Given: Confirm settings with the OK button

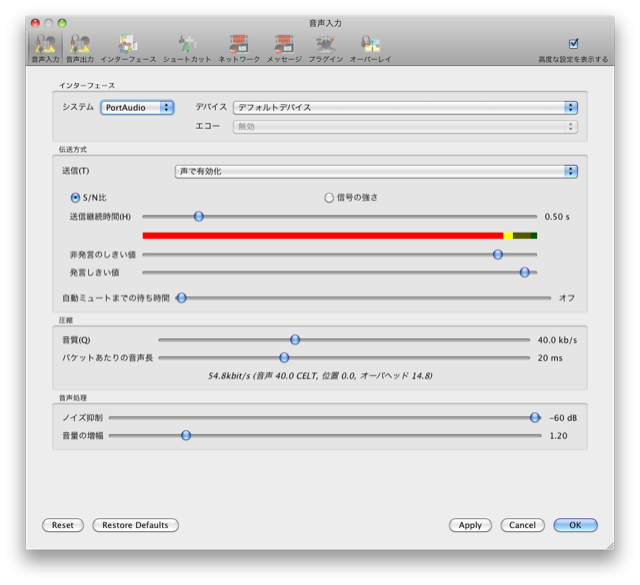Looking at the screenshot, I should [x=575, y=525].
